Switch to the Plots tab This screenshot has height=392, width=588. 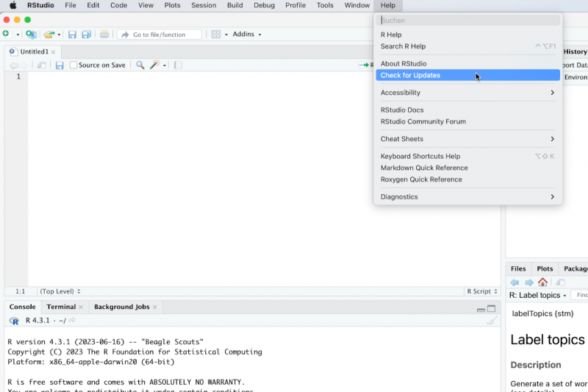pyautogui.click(x=545, y=268)
